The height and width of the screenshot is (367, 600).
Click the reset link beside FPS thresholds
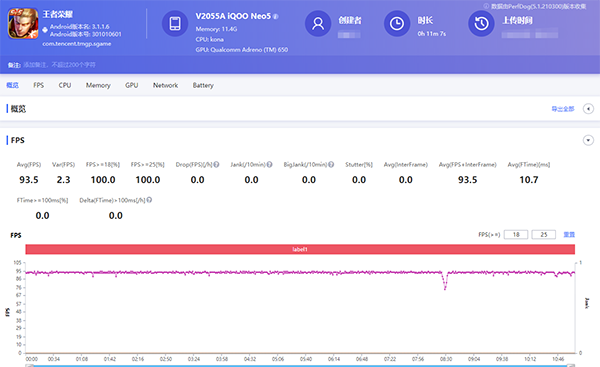569,234
